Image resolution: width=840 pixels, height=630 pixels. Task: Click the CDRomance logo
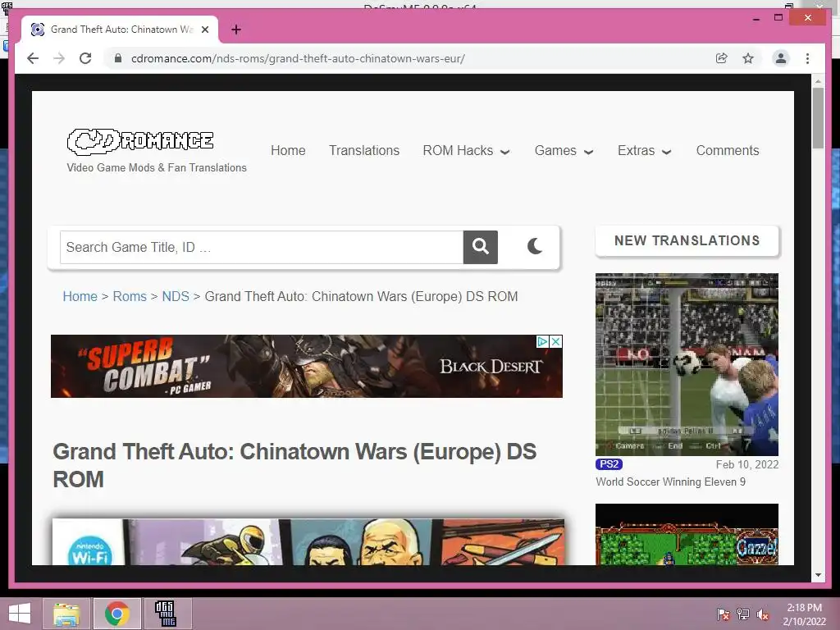click(140, 141)
